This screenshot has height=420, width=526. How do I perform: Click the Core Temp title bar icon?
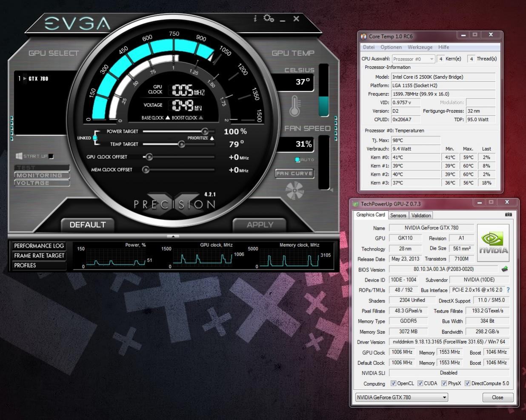(363, 36)
